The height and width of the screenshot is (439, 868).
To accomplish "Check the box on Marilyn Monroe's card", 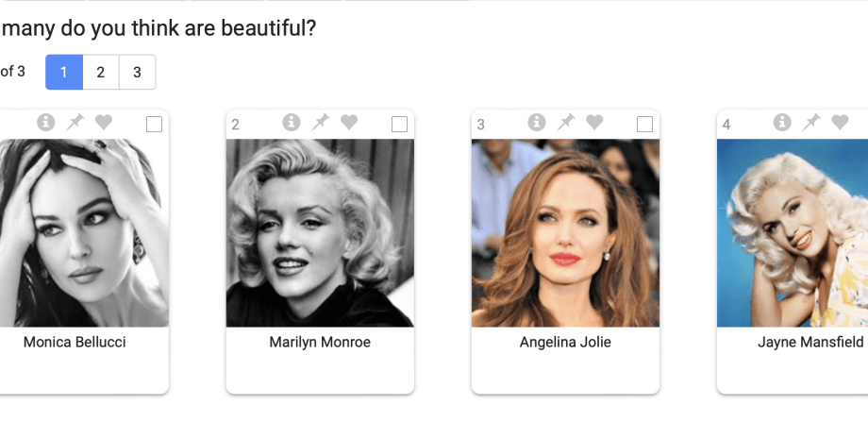I will click(x=400, y=124).
